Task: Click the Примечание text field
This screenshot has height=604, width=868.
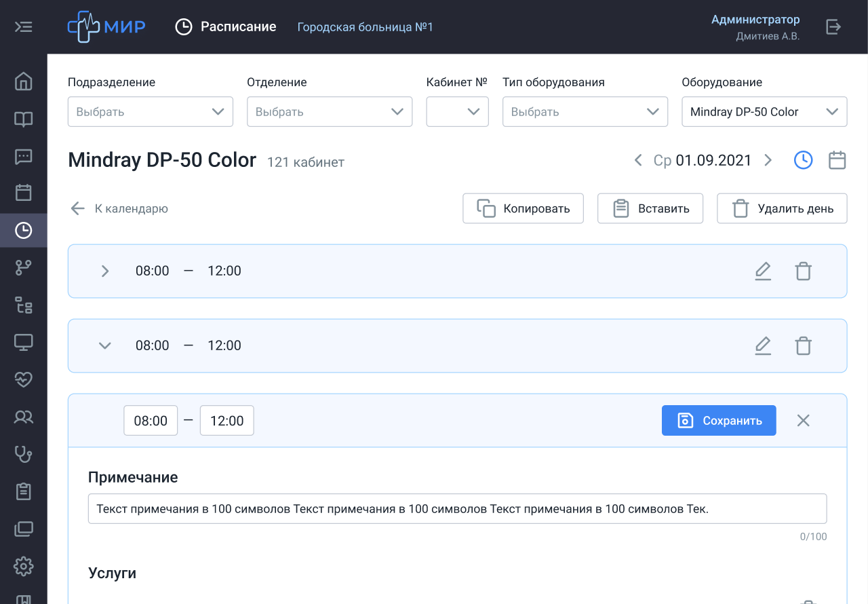Action: pyautogui.click(x=457, y=509)
